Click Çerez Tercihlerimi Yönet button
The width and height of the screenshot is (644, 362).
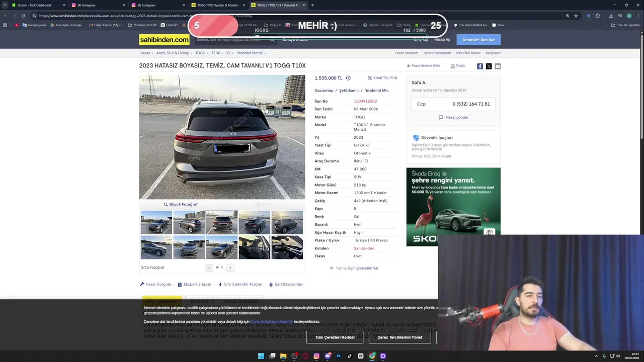[x=400, y=337]
